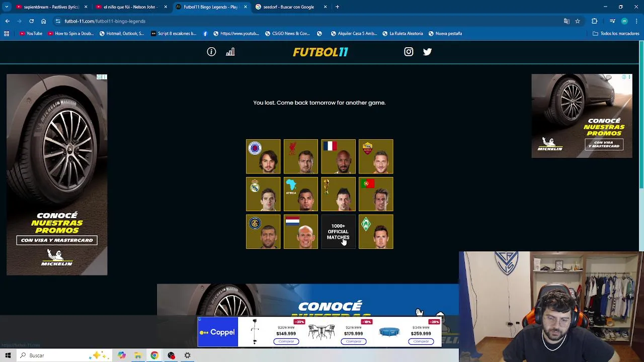Open Copilot from the taskbar

pos(122,355)
